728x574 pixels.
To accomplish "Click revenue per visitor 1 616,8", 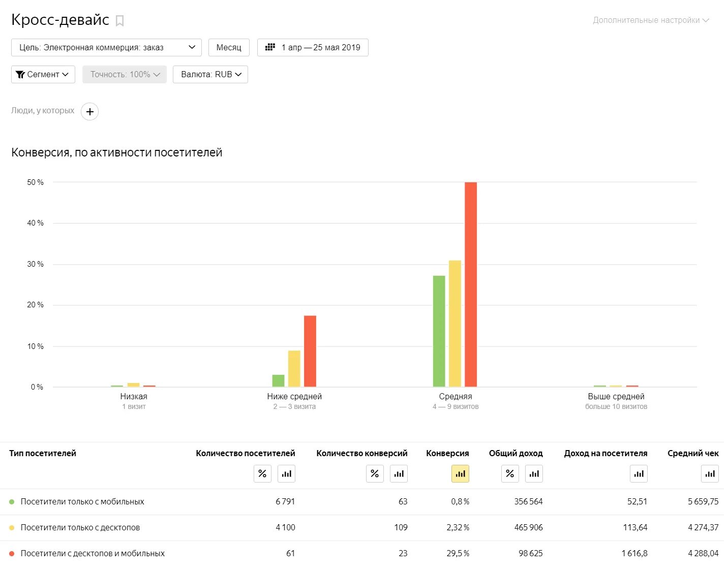I will click(x=634, y=554).
